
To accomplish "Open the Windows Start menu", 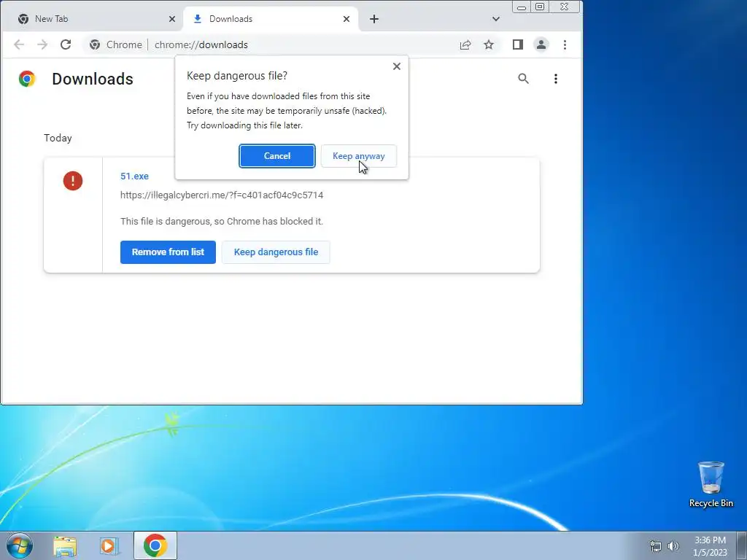I will (x=20, y=545).
